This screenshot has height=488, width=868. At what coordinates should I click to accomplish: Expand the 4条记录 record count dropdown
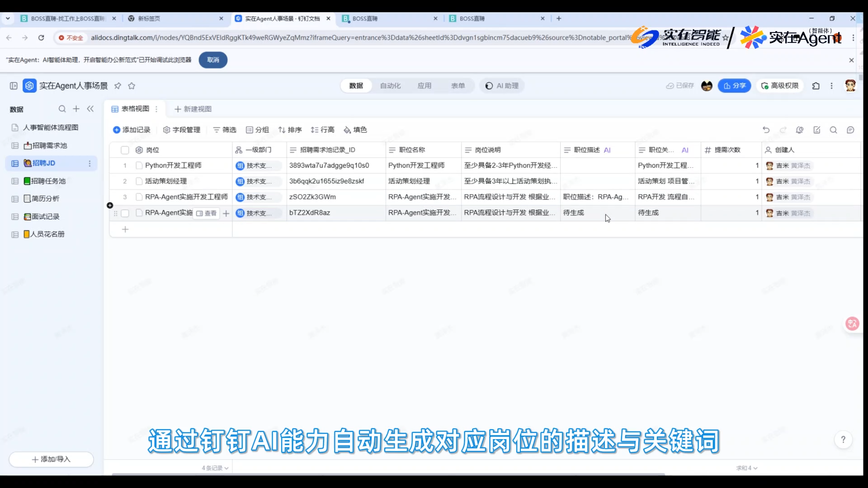[x=215, y=468]
